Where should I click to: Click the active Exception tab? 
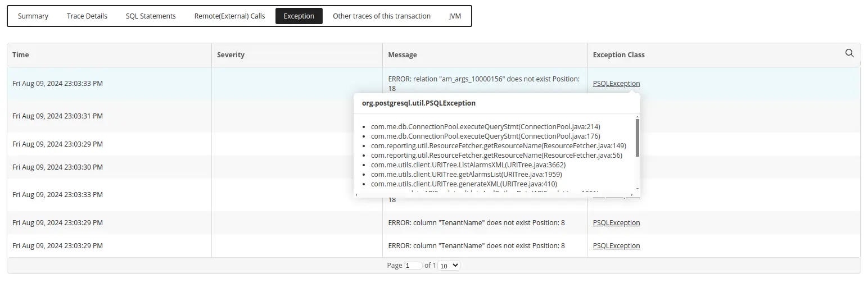click(299, 16)
